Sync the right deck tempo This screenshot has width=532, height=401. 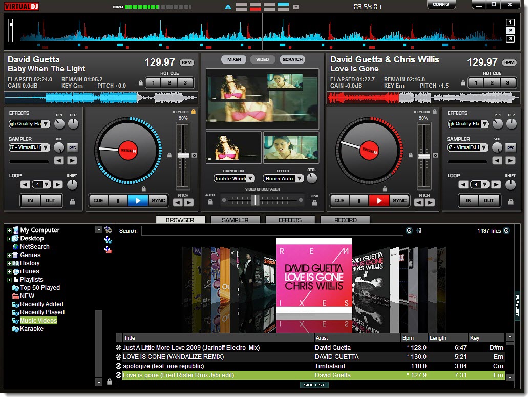point(400,201)
